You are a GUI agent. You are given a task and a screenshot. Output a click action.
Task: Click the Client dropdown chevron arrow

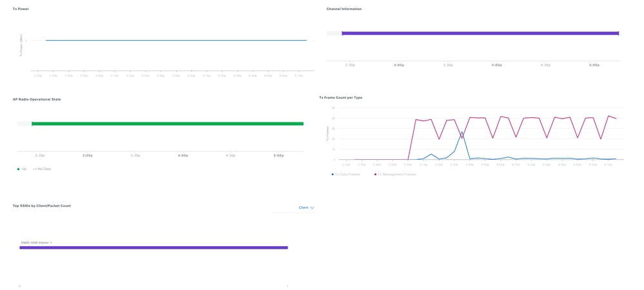tap(312, 208)
